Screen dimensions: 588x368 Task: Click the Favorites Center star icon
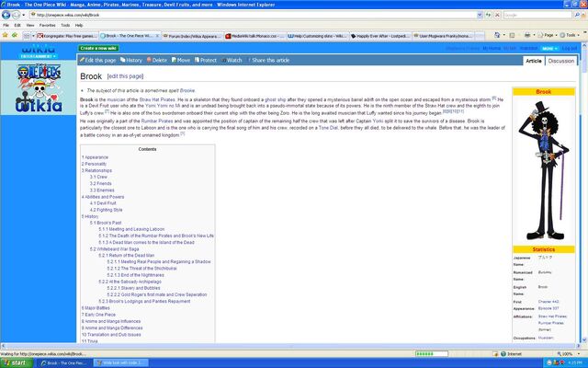(x=6, y=35)
